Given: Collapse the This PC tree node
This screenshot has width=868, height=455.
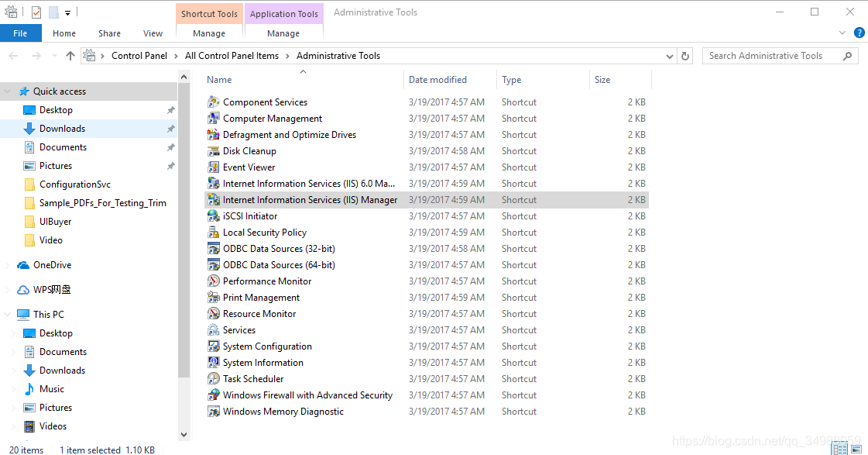Looking at the screenshot, I should 7,314.
